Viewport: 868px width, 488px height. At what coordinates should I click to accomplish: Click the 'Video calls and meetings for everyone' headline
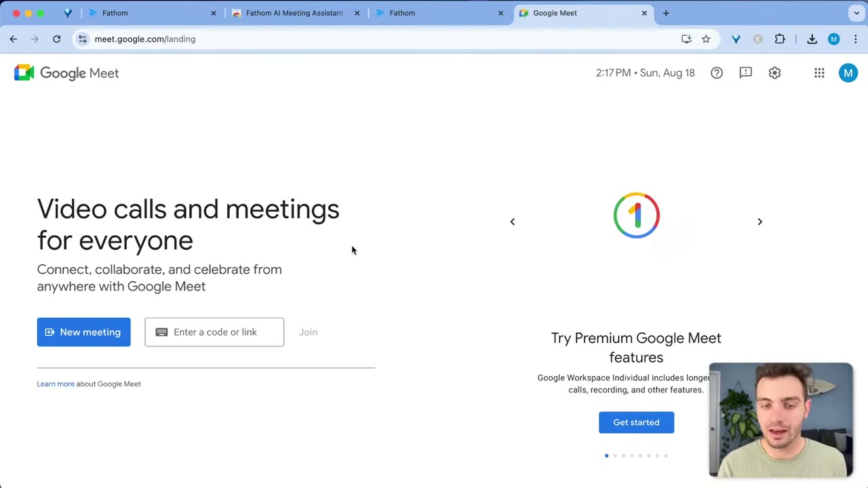click(x=189, y=224)
